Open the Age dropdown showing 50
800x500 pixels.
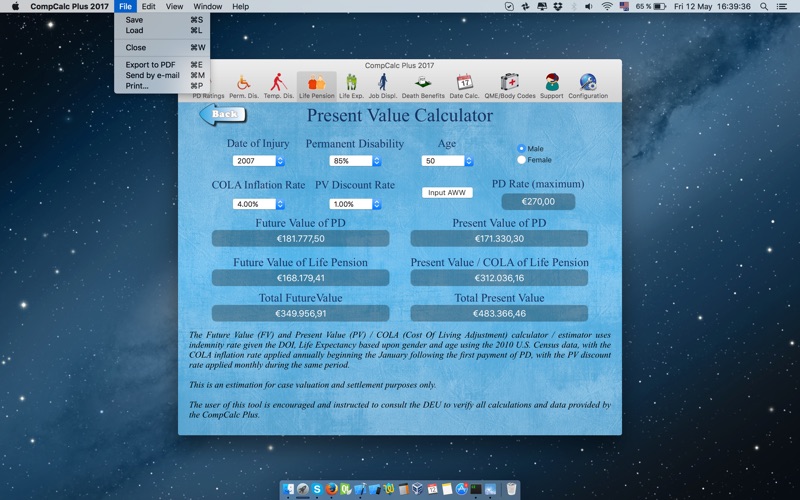pyautogui.click(x=447, y=161)
